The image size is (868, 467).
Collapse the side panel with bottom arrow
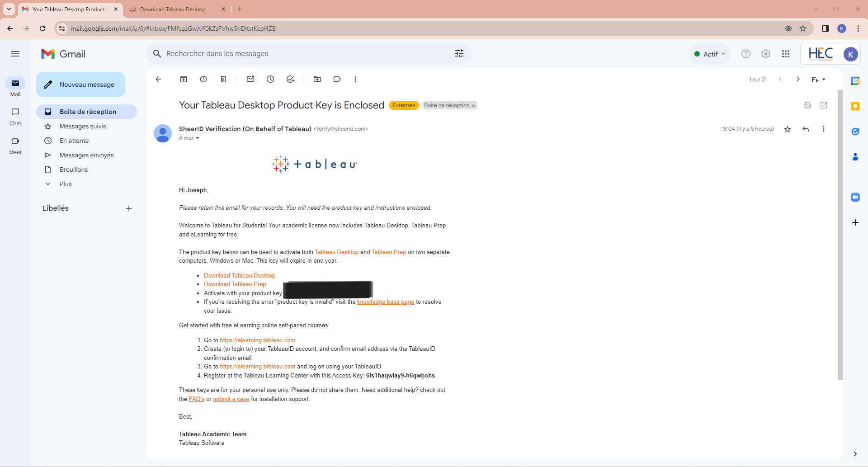[855, 454]
